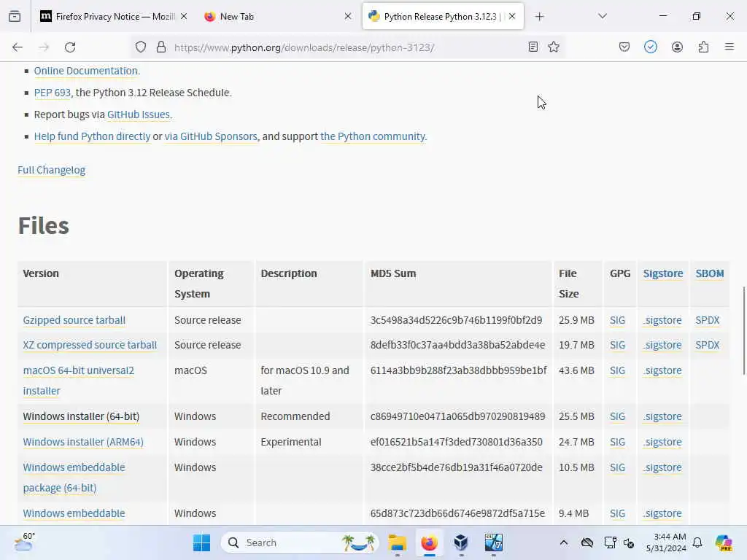Download Gzipped source tarball
Image resolution: width=747 pixels, height=560 pixels.
(x=74, y=321)
